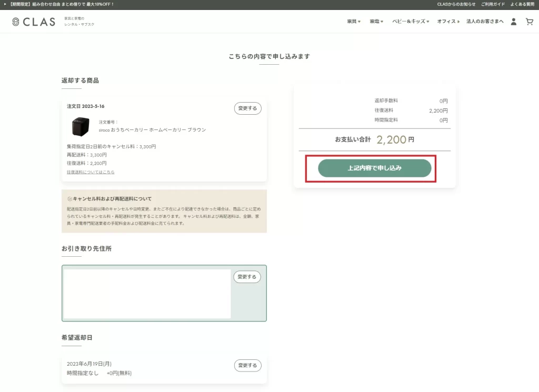Open the user account icon
The height and width of the screenshot is (392, 539).
514,22
